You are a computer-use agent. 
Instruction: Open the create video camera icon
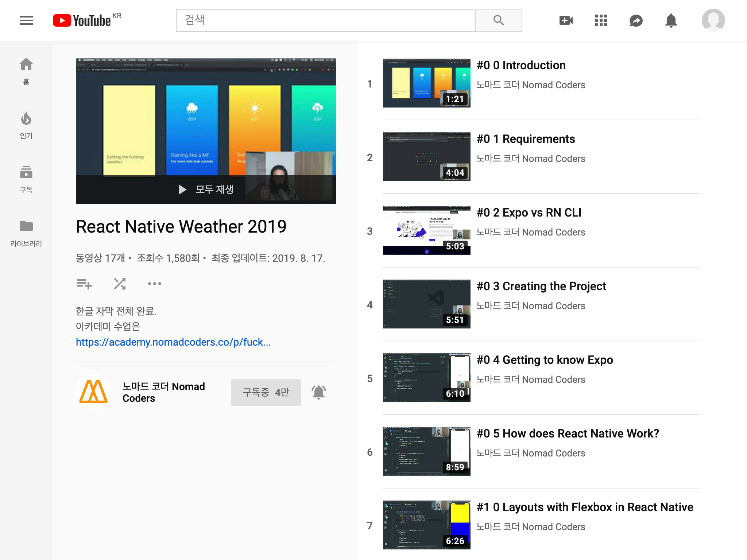(566, 20)
